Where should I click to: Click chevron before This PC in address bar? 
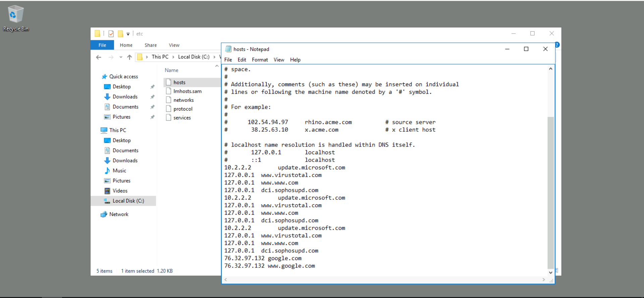(x=147, y=57)
